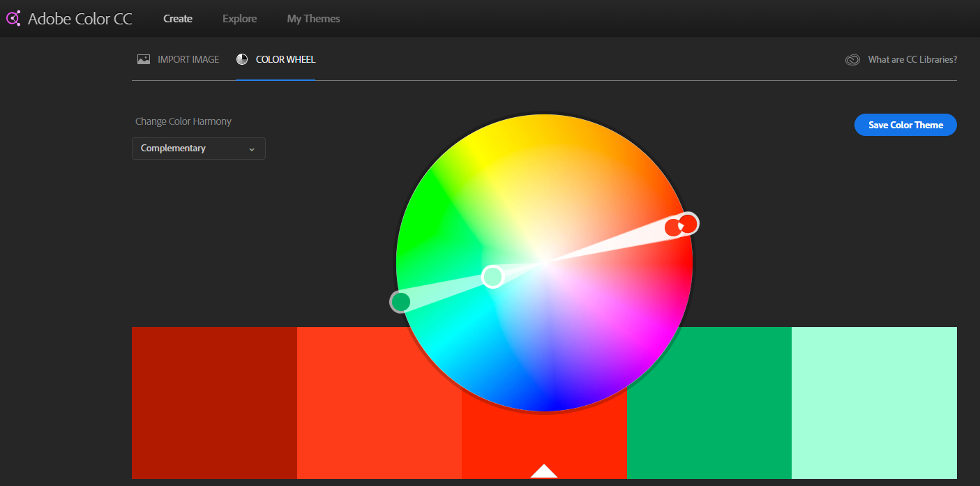The width and height of the screenshot is (980, 486).
Task: Open the Create menu
Action: [178, 19]
